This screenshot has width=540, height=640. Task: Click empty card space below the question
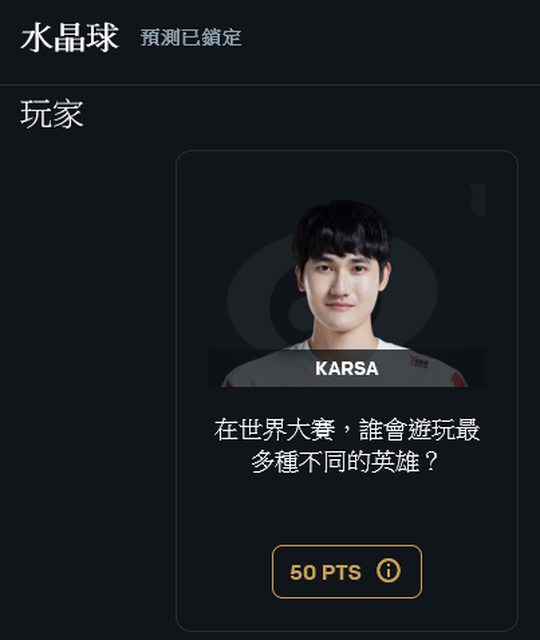point(347,510)
